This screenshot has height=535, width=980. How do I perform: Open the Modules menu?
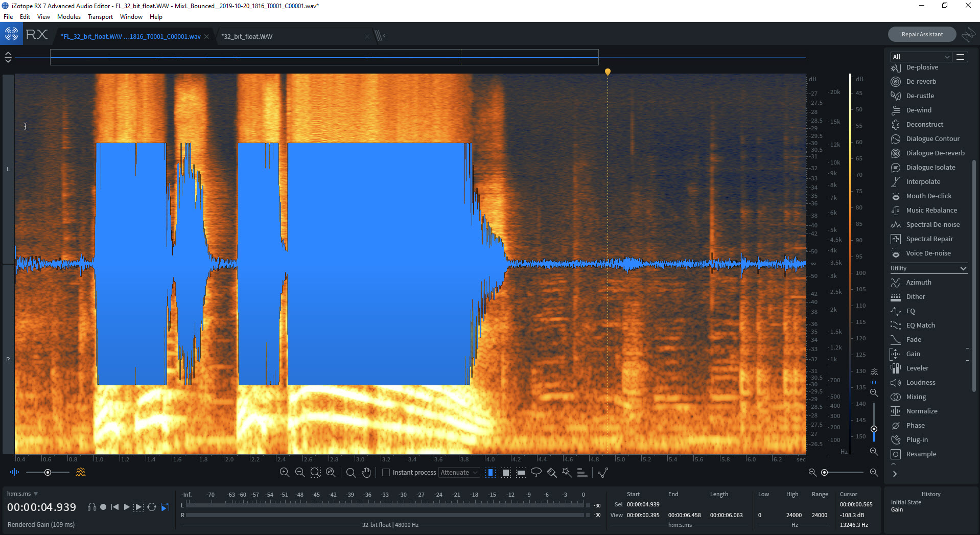pos(69,16)
